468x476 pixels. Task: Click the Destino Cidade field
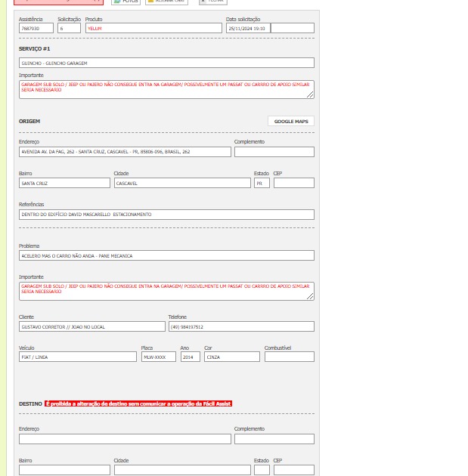pyautogui.click(x=182, y=470)
